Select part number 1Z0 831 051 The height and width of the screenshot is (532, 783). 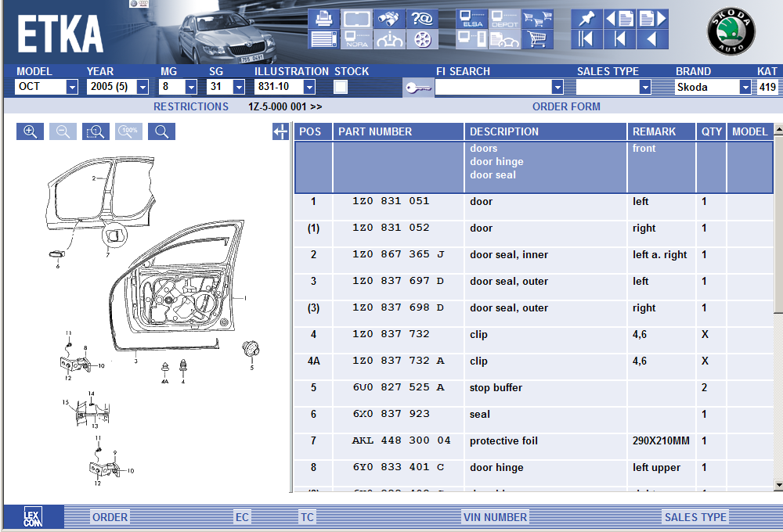(391, 201)
